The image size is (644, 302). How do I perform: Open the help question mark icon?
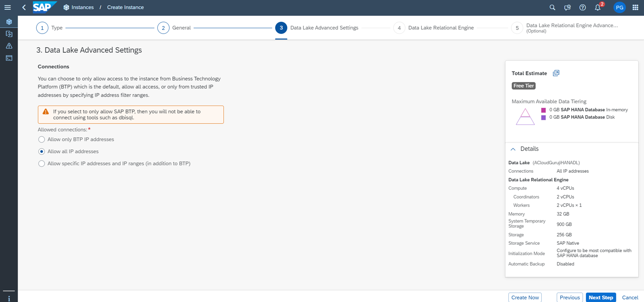point(582,7)
